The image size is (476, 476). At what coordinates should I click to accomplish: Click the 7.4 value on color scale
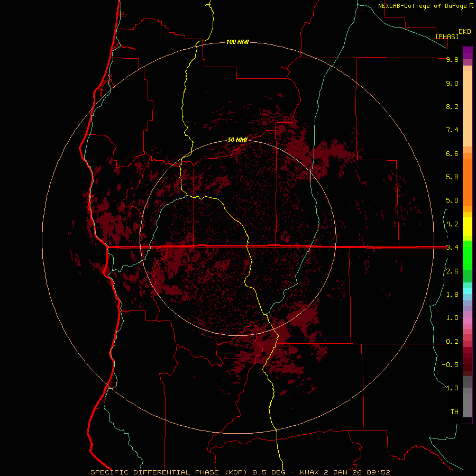click(x=452, y=130)
